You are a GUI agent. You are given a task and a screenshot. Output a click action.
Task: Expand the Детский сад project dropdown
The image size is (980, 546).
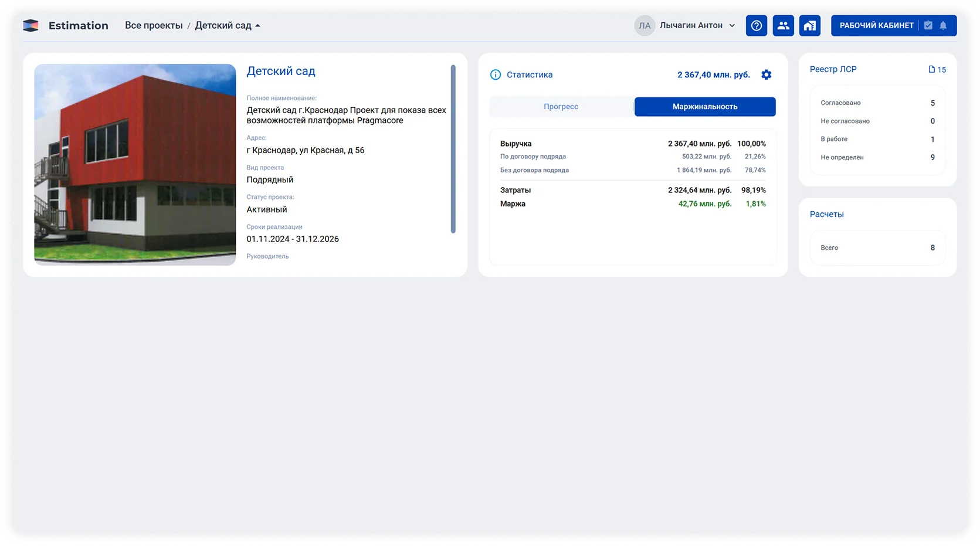[257, 26]
